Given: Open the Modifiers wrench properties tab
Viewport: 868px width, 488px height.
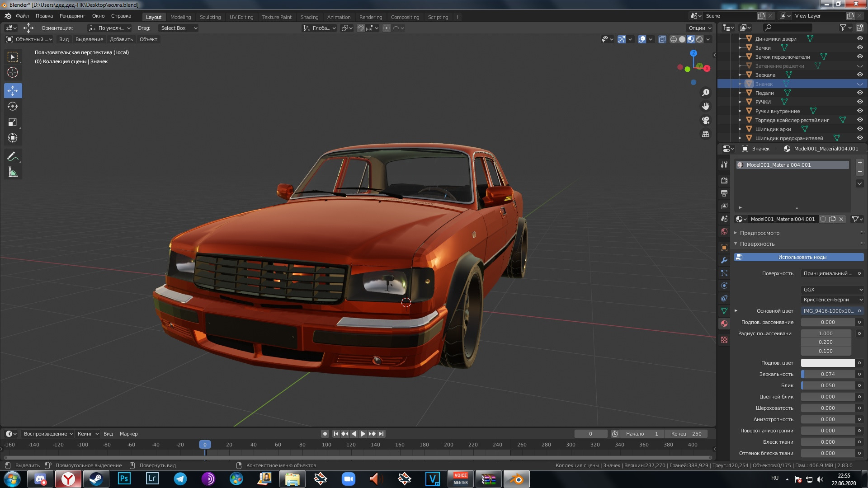Looking at the screenshot, I should tap(724, 260).
